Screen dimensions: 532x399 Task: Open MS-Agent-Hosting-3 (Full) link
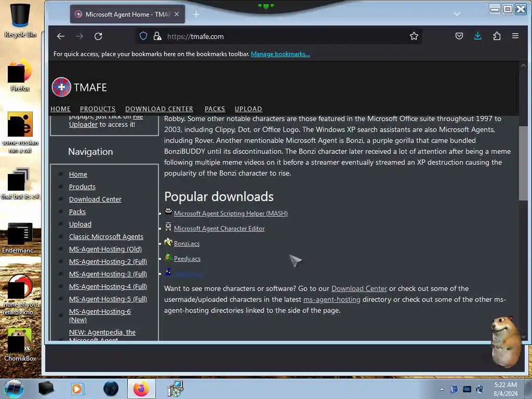[x=108, y=274]
